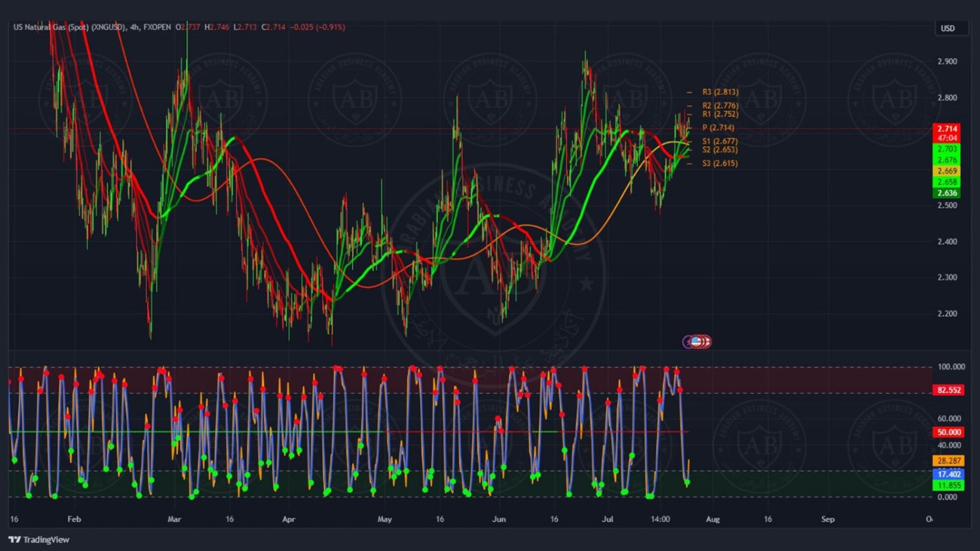Screen dimensions: 980x551
Task: Click the green 11.855 oscillator value label
Action: point(949,486)
